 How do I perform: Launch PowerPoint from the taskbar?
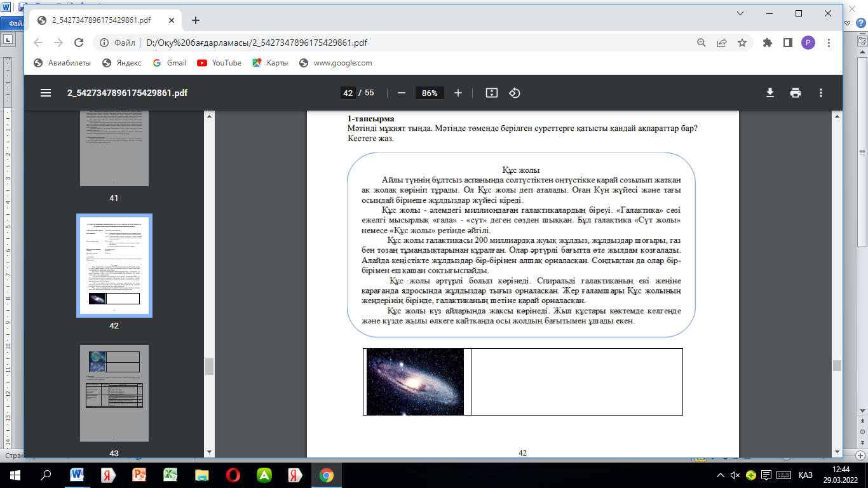139,475
